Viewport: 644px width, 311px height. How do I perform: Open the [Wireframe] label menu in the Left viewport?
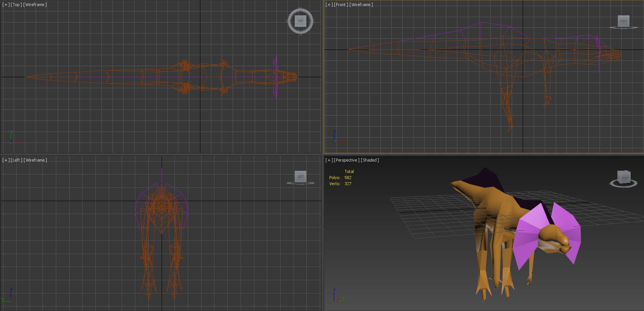35,160
